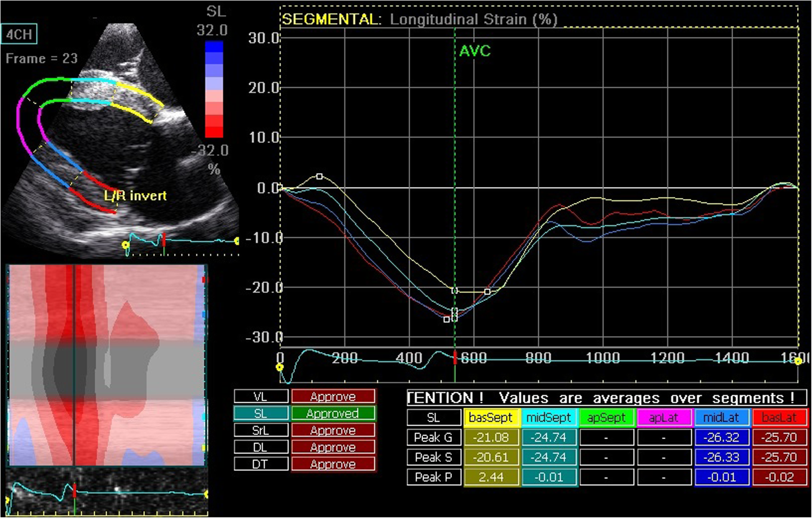Click the basLat Peak P value -0.02
This screenshot has width=812, height=518.
[779, 477]
